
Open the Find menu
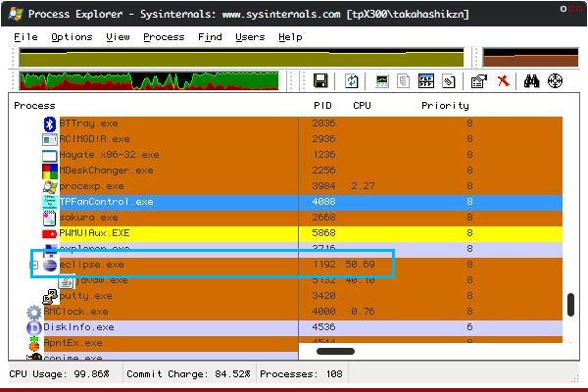coord(210,37)
